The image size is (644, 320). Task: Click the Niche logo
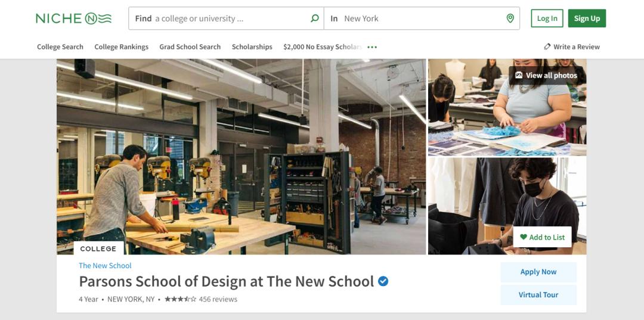pos(73,18)
